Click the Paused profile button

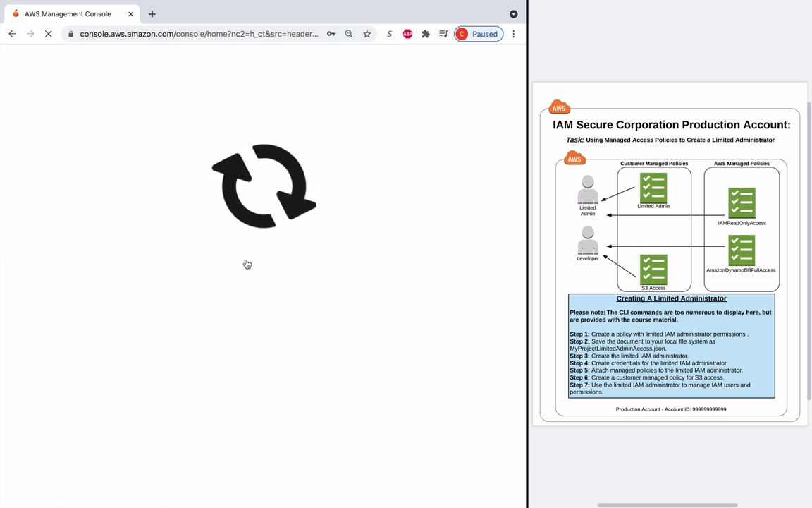479,34
